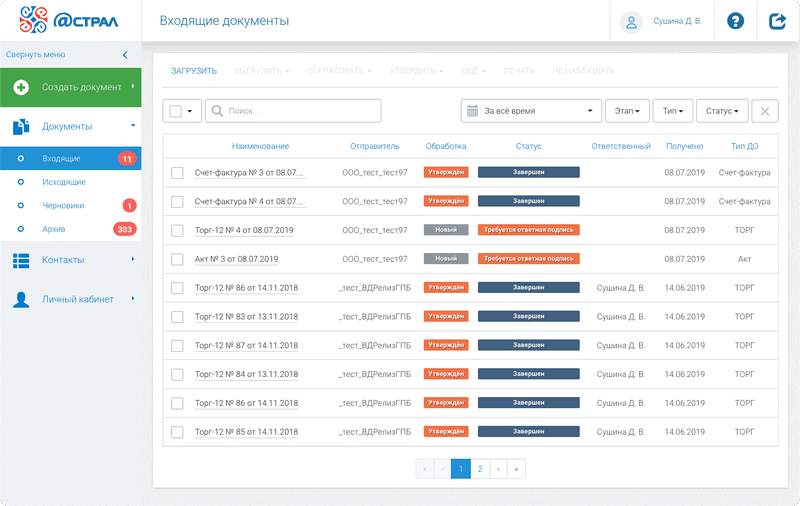Clear filters with the X button
The image size is (800, 506).
click(765, 111)
